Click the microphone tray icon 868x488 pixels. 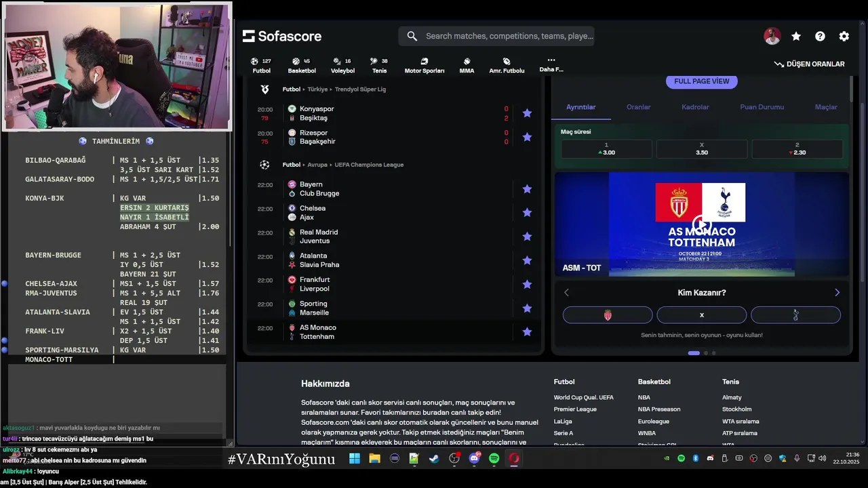click(x=797, y=459)
